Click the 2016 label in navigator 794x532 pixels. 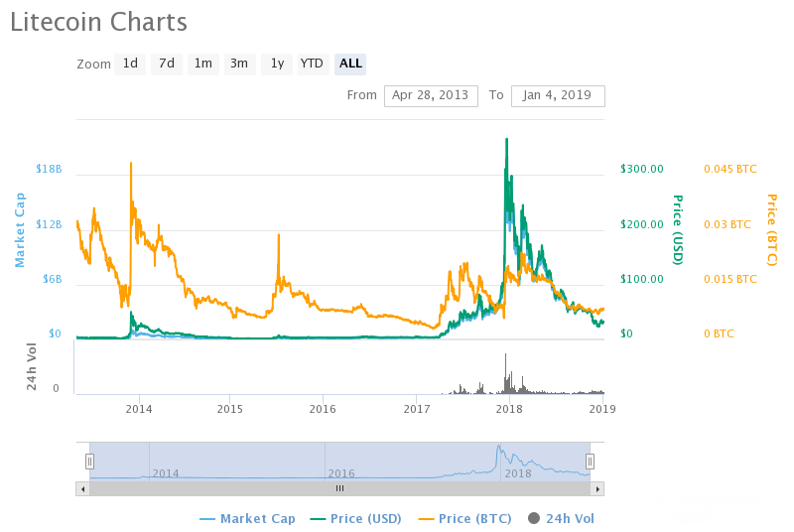pyautogui.click(x=343, y=473)
